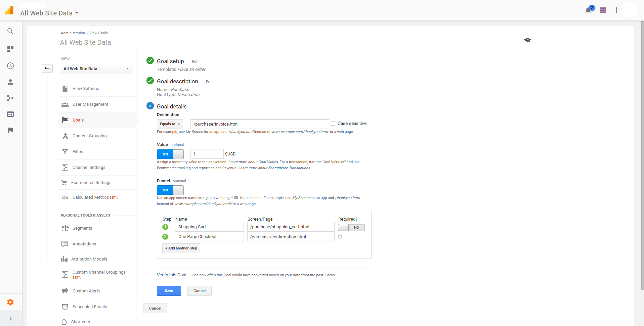
Task: Toggle the Funnel switch off
Action: (x=170, y=190)
